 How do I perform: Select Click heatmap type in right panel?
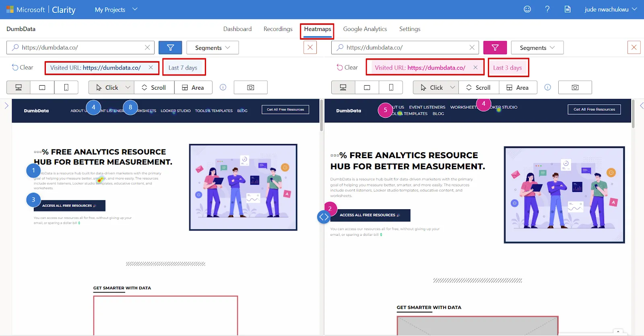pos(431,87)
